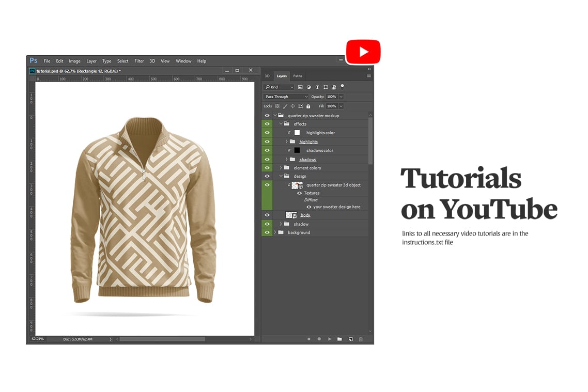Image resolution: width=588 pixels, height=392 pixels.
Task: Select the Lock transparent pixels icon
Action: coord(277,106)
